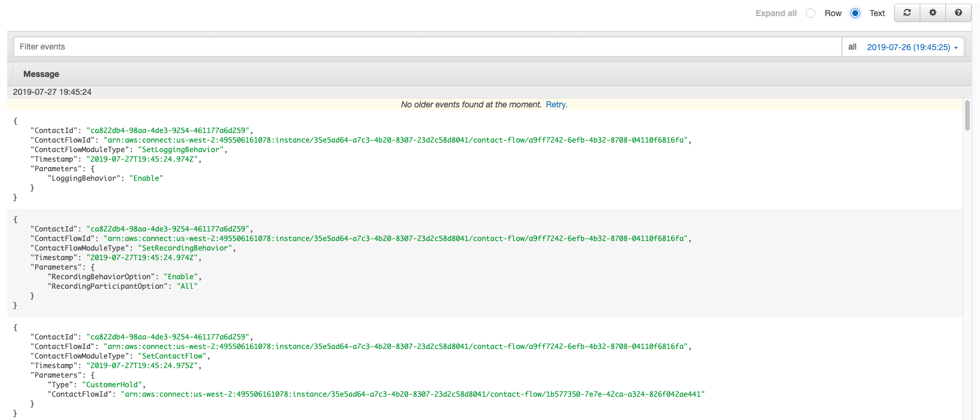Image resolution: width=980 pixels, height=420 pixels.
Task: Select the Row view radio button
Action: [x=810, y=13]
